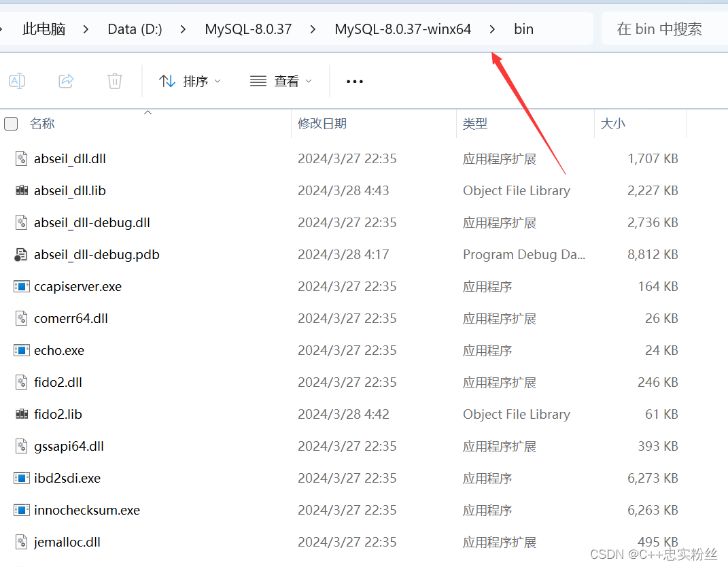Click the Program Debug Da... type cell
728x567 pixels.
pos(524,255)
